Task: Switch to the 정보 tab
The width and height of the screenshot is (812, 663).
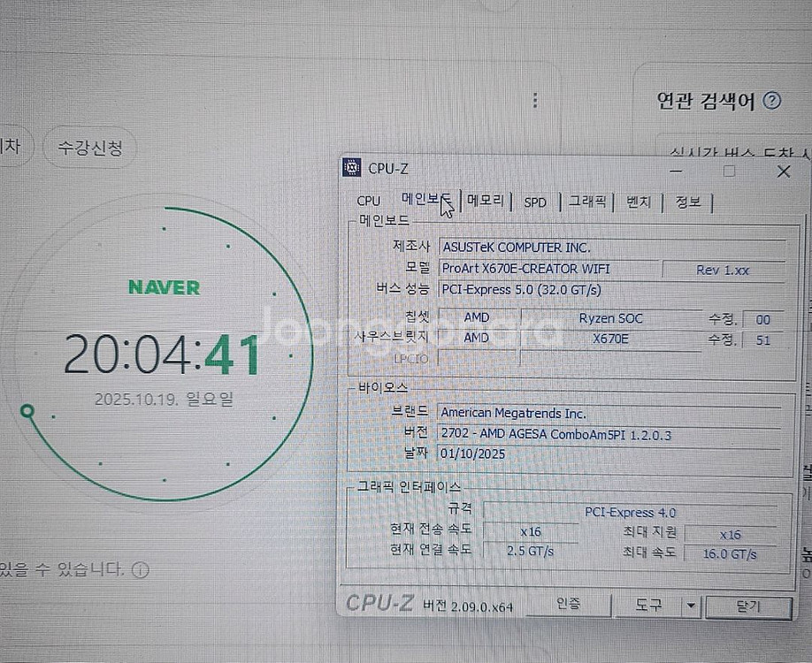Action: point(689,202)
